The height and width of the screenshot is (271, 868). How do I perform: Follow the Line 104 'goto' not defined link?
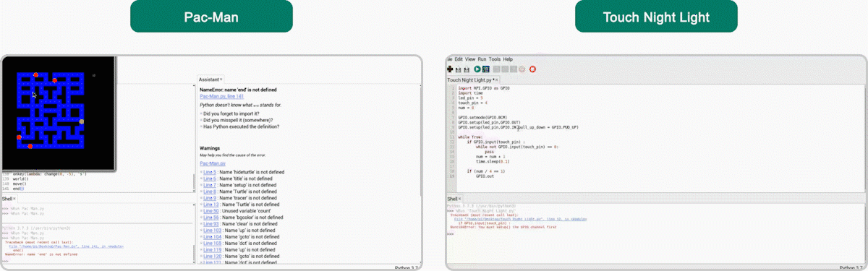pyautogui.click(x=213, y=237)
